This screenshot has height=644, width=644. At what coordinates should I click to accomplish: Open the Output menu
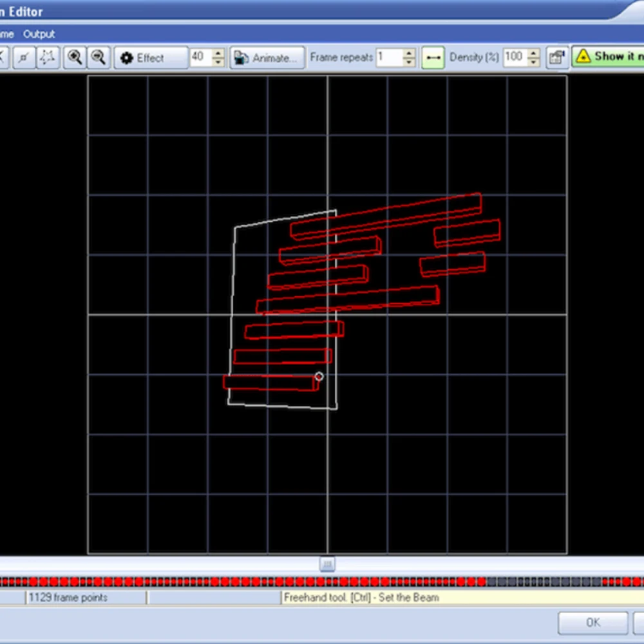click(x=39, y=34)
